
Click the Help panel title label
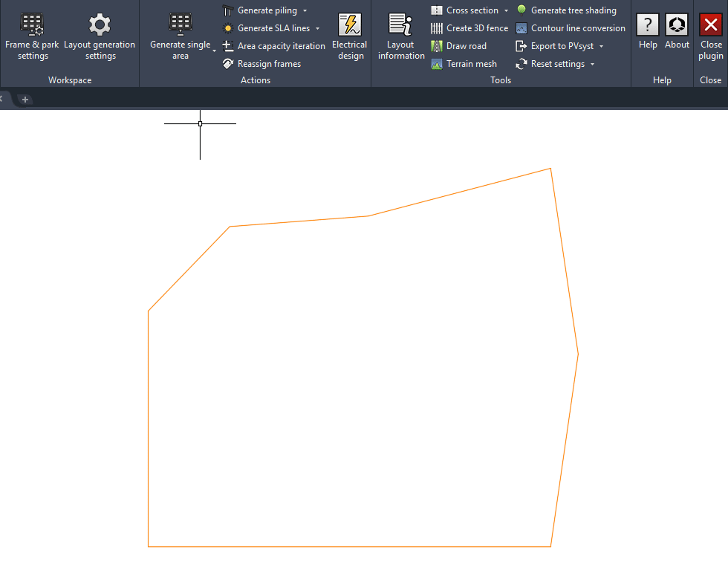[x=662, y=80]
